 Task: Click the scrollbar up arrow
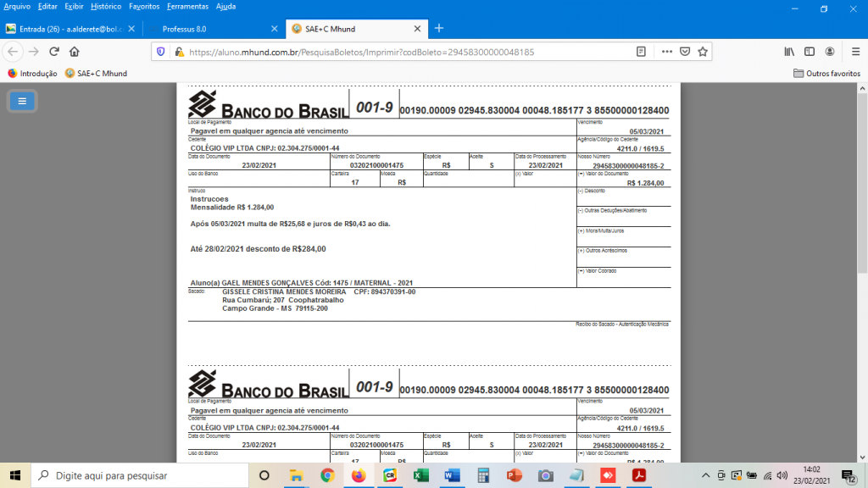(862, 88)
